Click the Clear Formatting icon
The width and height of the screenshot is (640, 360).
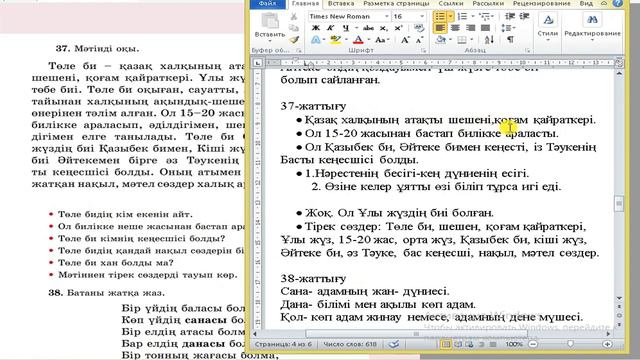(419, 28)
